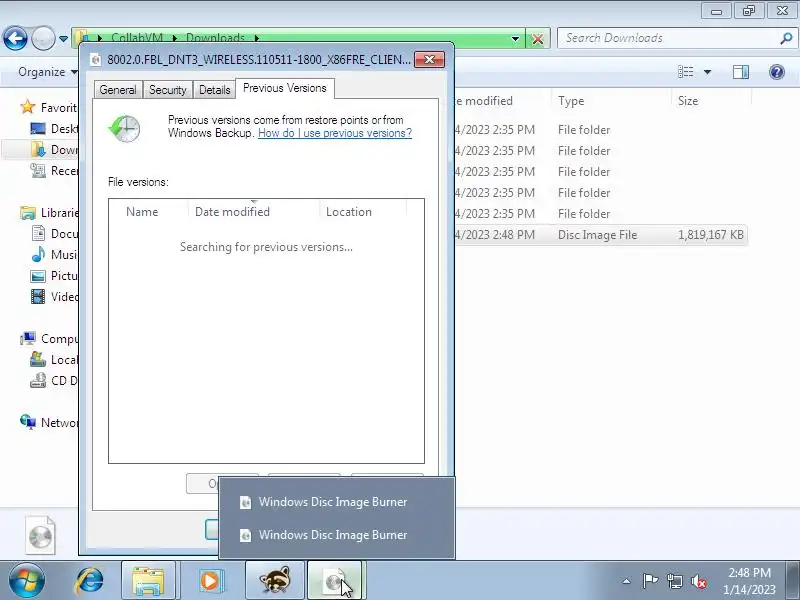The height and width of the screenshot is (600, 800).
Task: Click Explorer's Forward navigation arrow
Action: coord(43,38)
